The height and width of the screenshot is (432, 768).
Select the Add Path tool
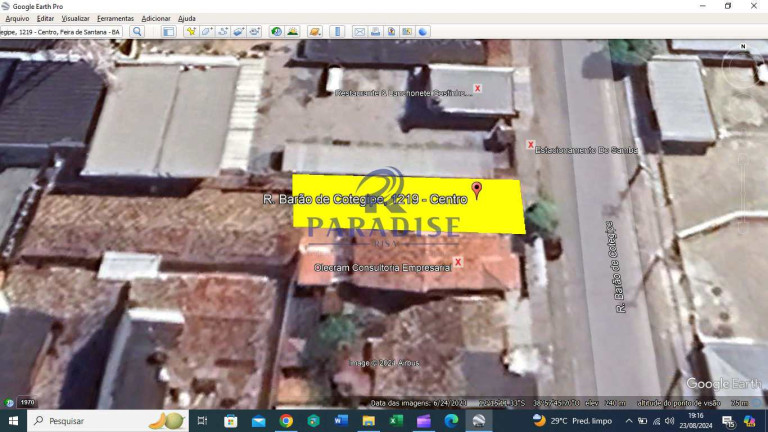pyautogui.click(x=223, y=32)
